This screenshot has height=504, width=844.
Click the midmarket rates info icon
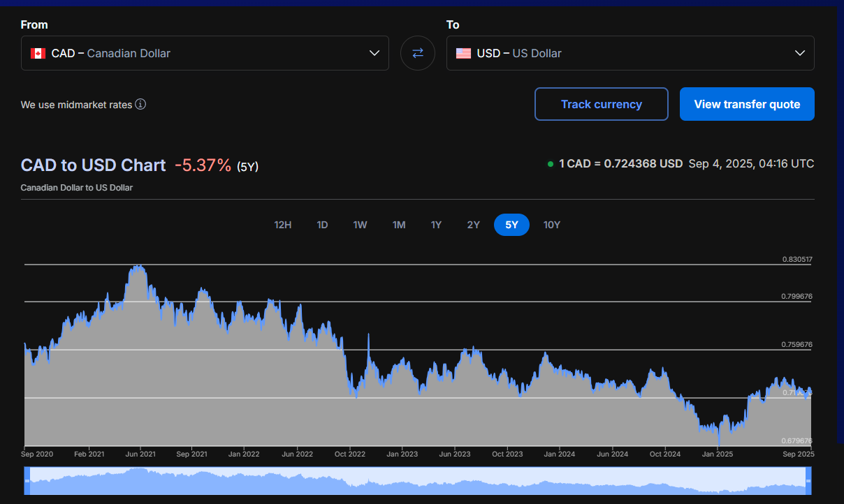point(140,105)
